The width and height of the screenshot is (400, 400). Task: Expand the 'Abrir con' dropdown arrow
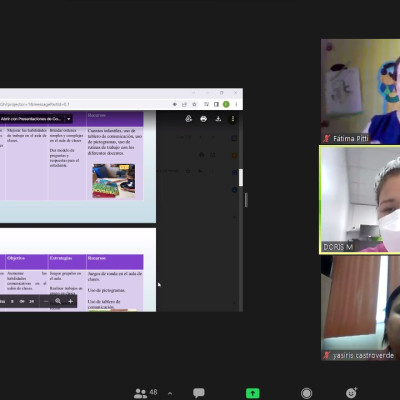tap(68, 119)
